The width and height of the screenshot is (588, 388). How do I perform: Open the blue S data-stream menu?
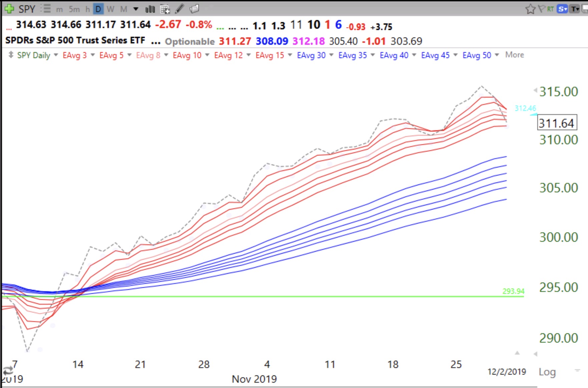pyautogui.click(x=563, y=9)
